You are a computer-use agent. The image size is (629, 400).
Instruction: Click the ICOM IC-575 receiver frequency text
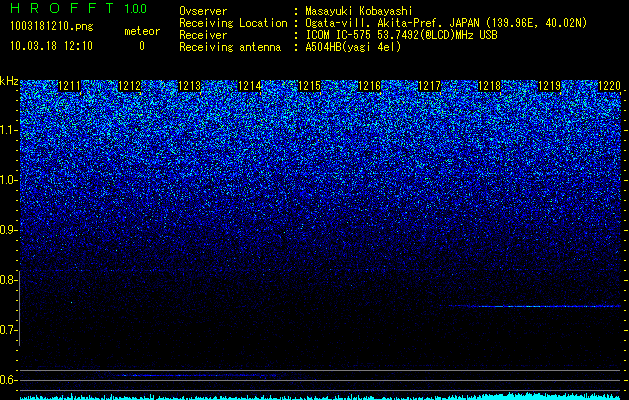coord(402,35)
